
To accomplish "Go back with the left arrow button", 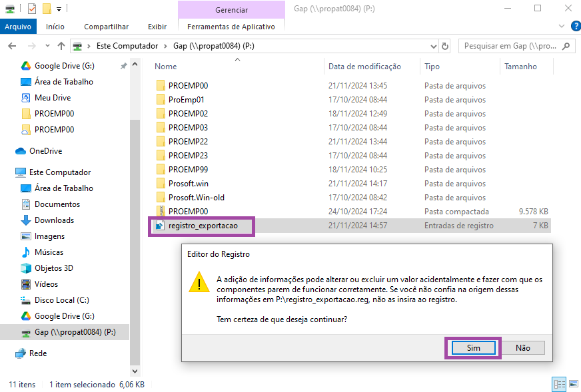I will [x=12, y=46].
